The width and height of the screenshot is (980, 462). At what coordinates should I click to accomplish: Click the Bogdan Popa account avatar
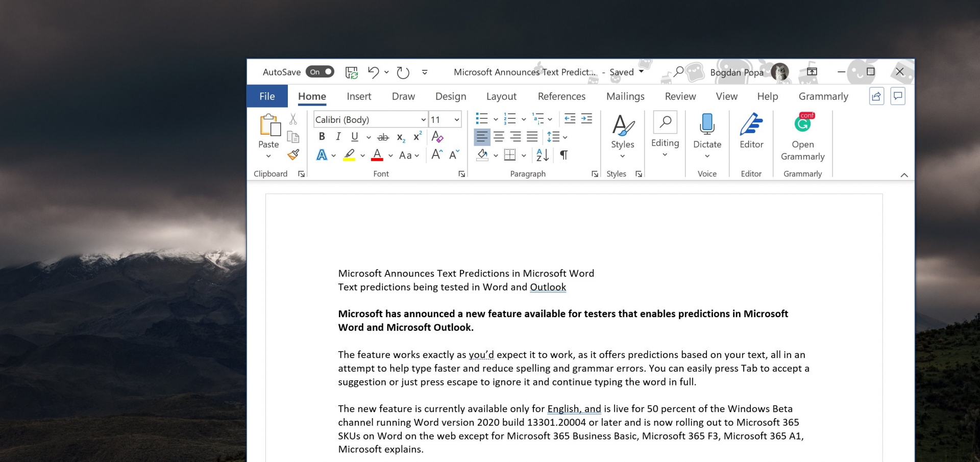point(779,72)
